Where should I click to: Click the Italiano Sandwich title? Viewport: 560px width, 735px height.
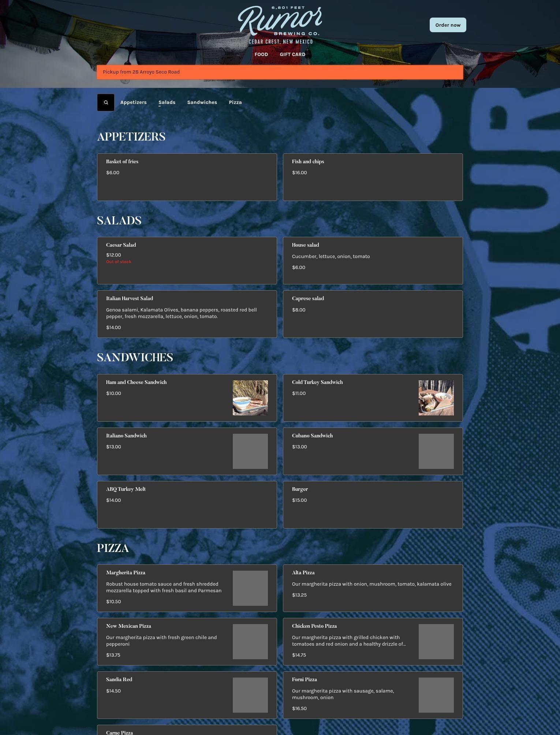tap(126, 436)
